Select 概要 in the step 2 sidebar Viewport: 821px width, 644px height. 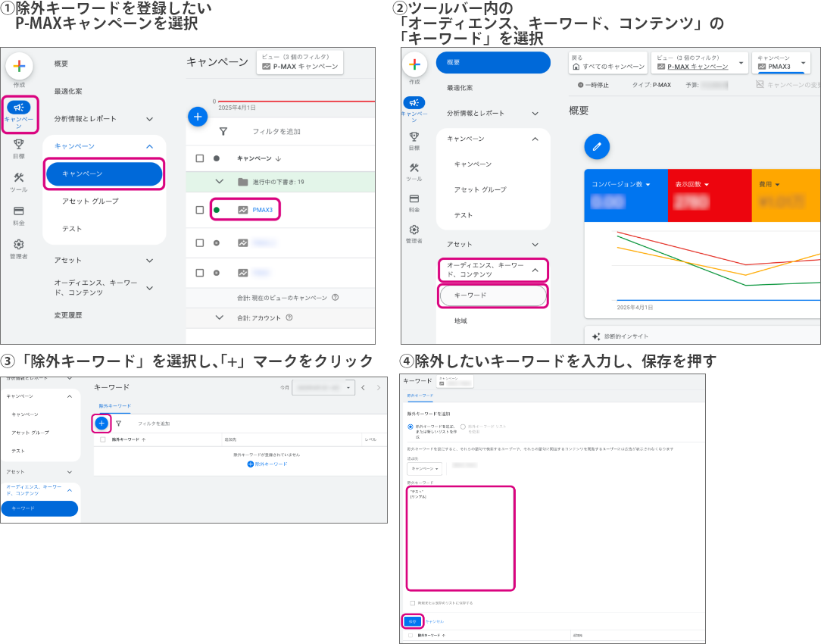(493, 62)
